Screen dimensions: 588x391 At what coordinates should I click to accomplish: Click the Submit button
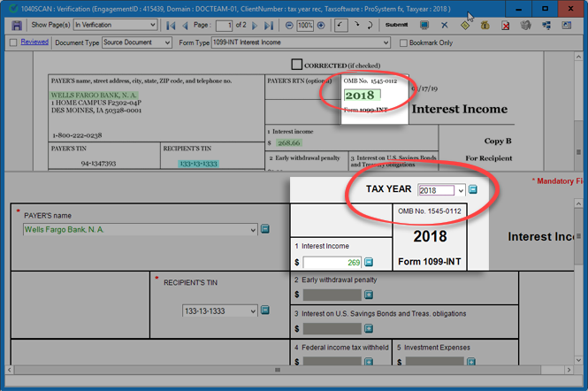(x=396, y=25)
